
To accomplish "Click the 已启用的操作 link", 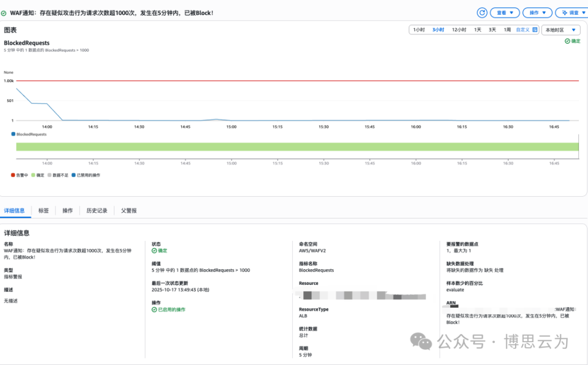I will [171, 309].
